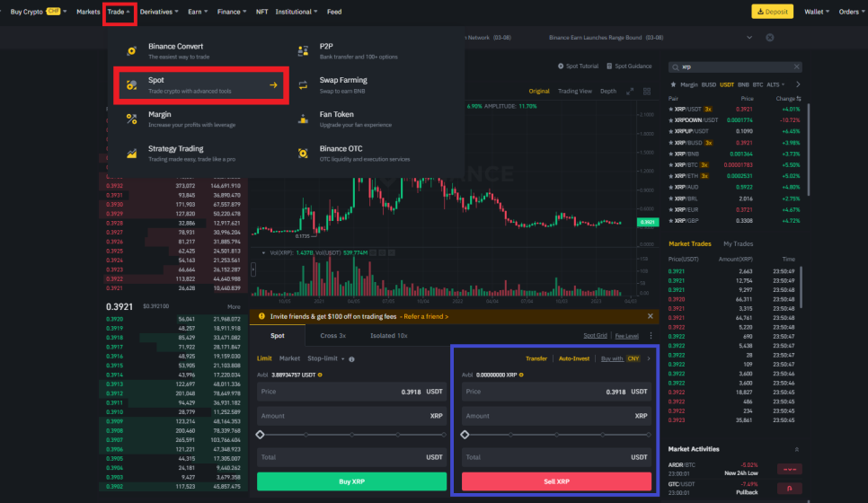The image size is (868, 503).
Task: Click the buy-side Amount XRP input field
Action: tap(351, 416)
